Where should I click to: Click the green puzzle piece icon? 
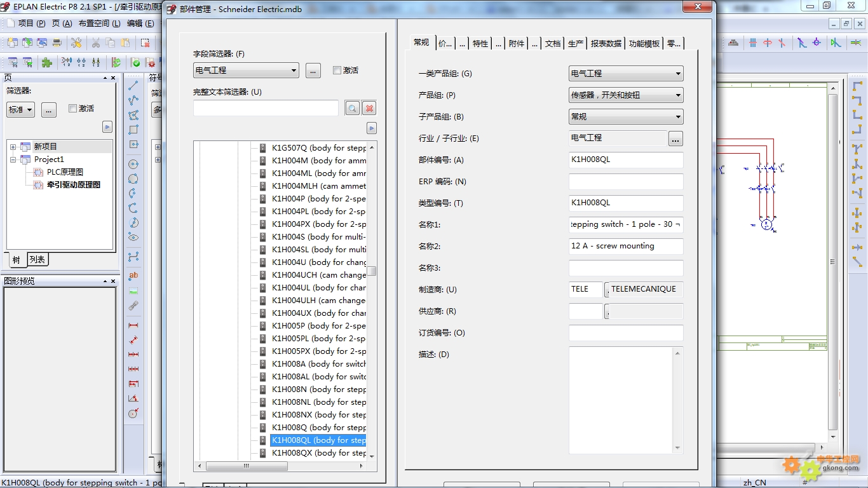(47, 62)
